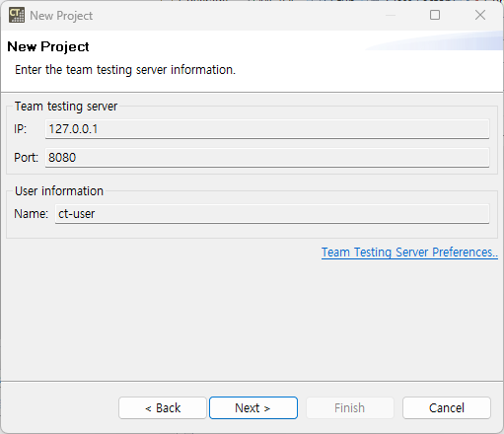
Task: Focus the IP field showing 127.0.0.1
Action: click(x=267, y=129)
